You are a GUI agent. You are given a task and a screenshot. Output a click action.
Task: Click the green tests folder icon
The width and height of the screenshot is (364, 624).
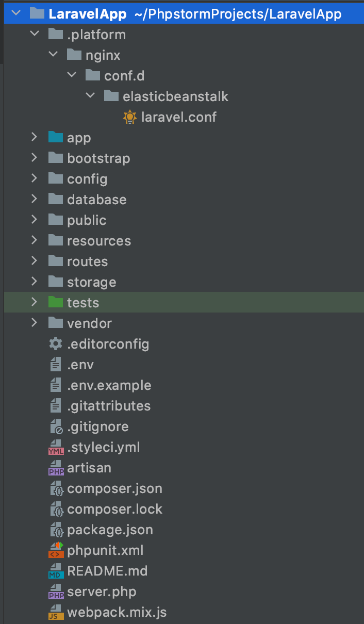55,302
